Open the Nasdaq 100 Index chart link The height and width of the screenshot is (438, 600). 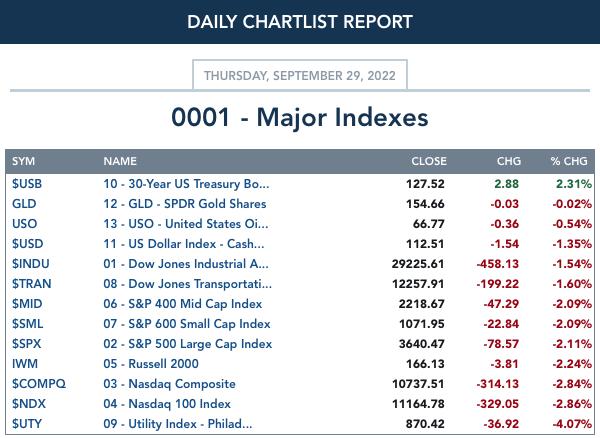point(167,404)
